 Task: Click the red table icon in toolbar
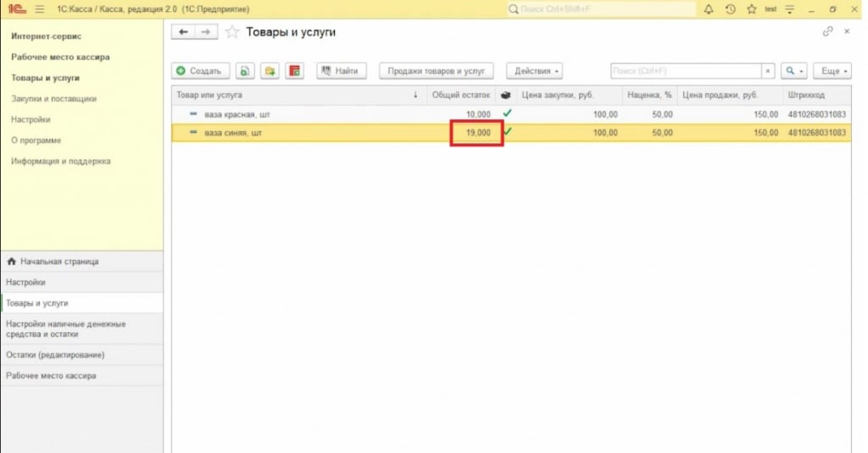point(294,71)
